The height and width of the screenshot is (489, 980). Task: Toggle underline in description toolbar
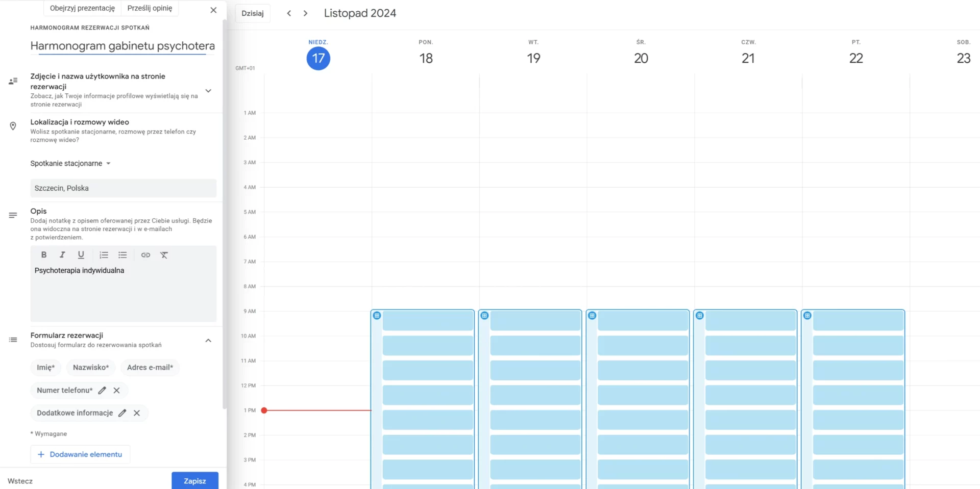click(x=81, y=255)
